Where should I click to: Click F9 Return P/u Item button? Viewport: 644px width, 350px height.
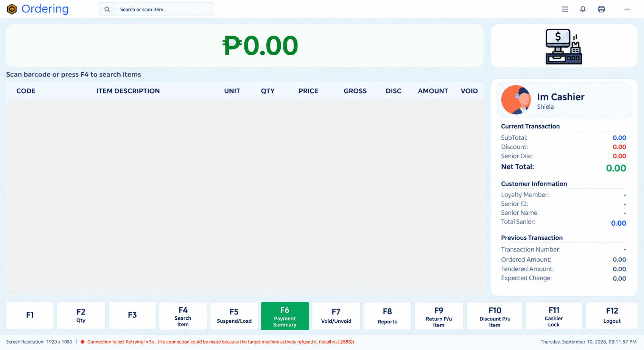click(439, 316)
